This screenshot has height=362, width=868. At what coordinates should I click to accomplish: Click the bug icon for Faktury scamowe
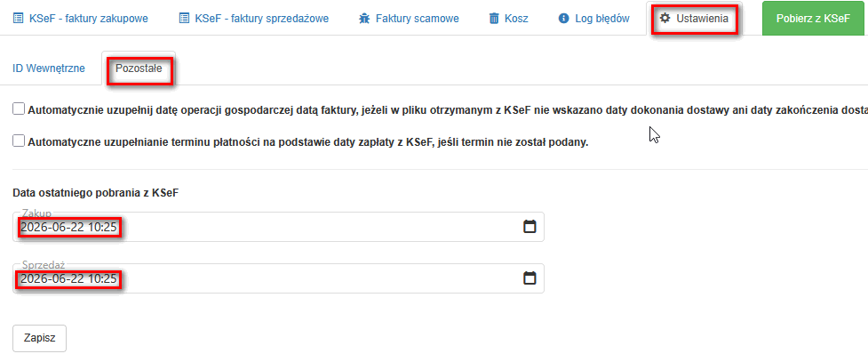coord(364,19)
